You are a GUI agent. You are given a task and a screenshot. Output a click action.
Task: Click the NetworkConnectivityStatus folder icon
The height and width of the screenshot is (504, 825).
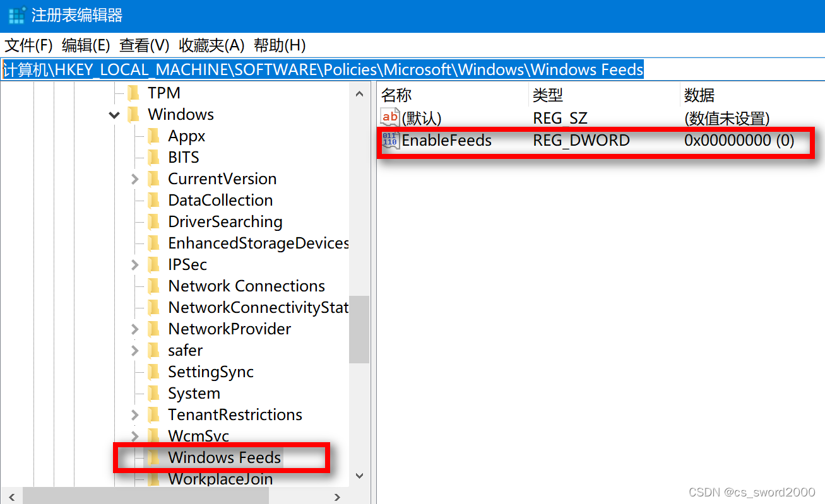click(x=153, y=308)
